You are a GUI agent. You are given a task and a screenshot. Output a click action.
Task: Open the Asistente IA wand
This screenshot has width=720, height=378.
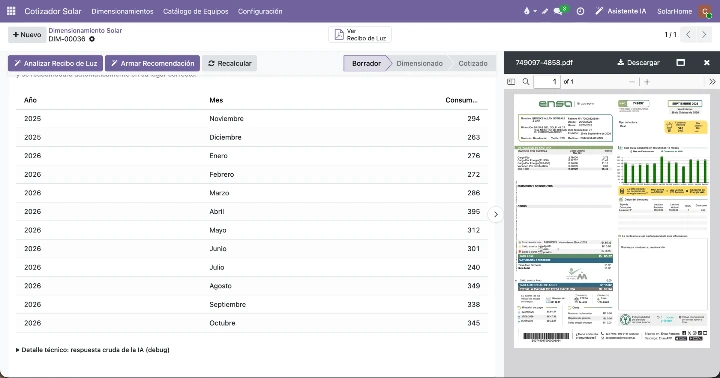coord(620,11)
